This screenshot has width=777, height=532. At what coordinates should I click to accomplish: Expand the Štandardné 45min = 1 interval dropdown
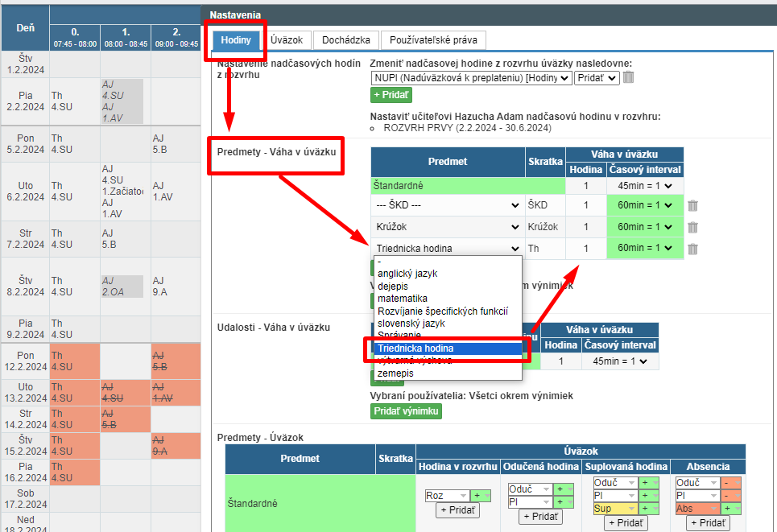(x=645, y=186)
